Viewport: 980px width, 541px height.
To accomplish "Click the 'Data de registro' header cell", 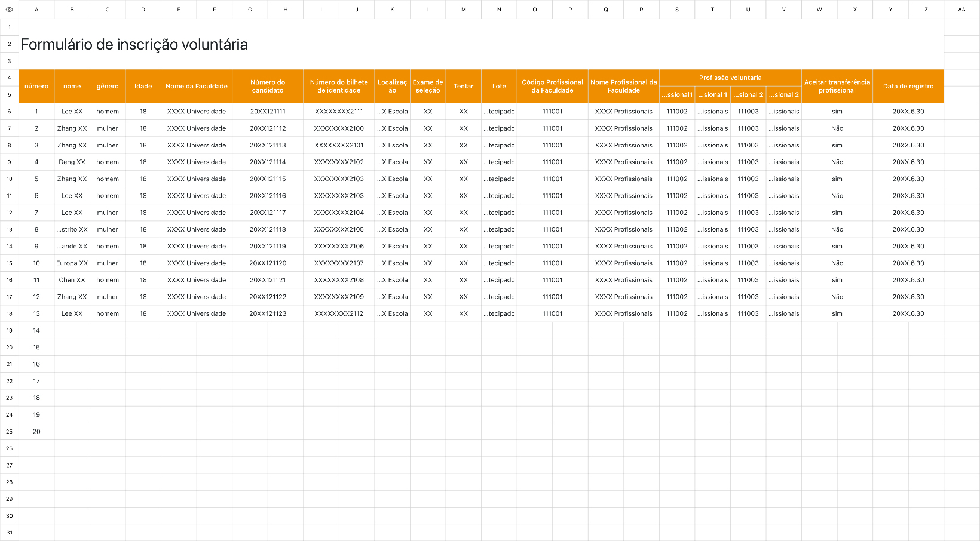I will (x=908, y=87).
